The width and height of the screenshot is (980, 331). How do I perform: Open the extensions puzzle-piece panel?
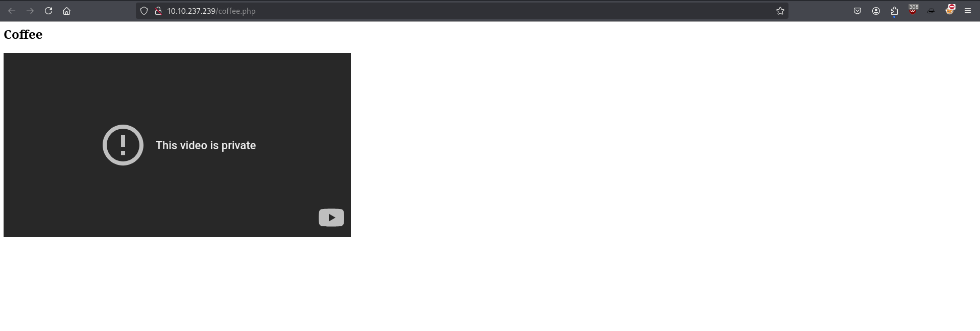point(894,11)
